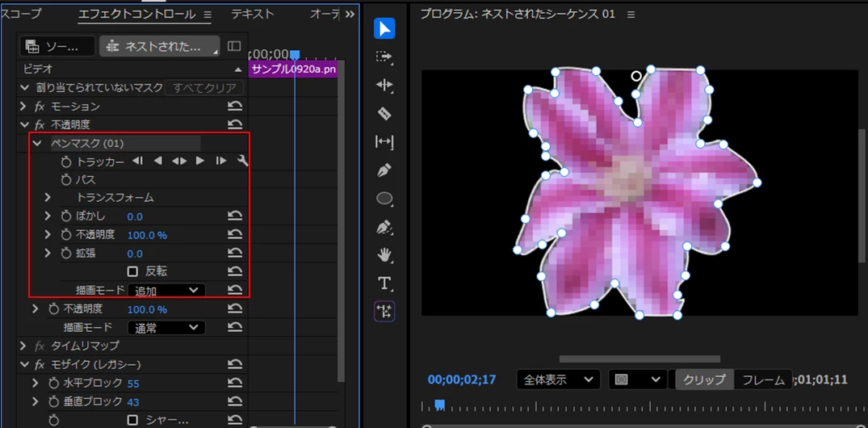
Task: Click the サンプル0920a.pn clip bar
Action: point(293,69)
